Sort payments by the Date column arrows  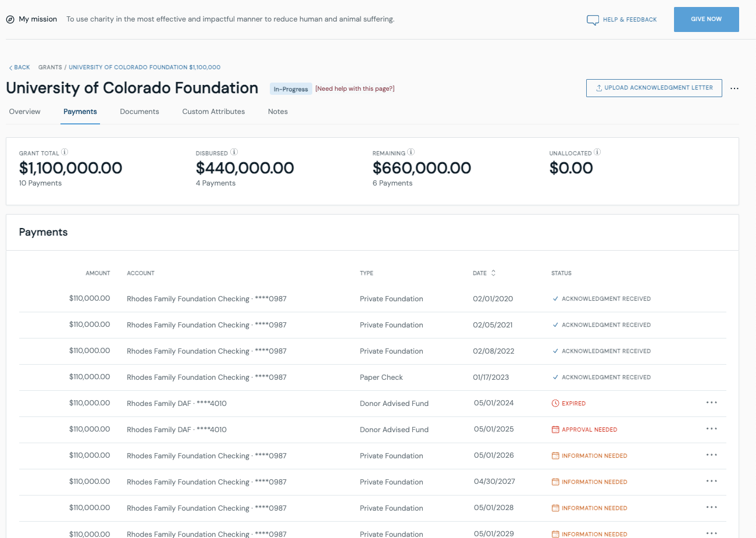tap(493, 273)
